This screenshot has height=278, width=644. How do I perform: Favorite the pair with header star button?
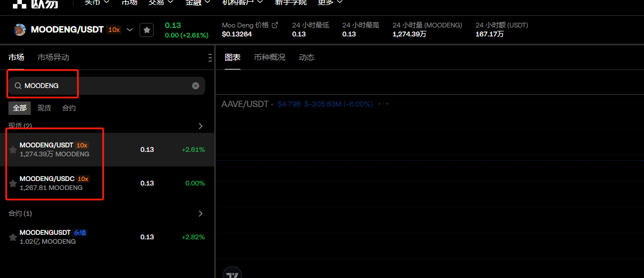(147, 30)
